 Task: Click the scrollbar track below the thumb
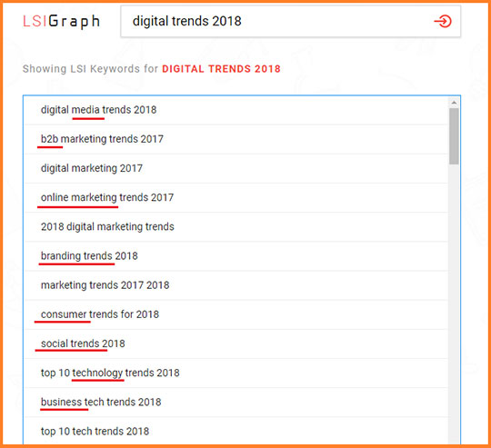coord(454,304)
